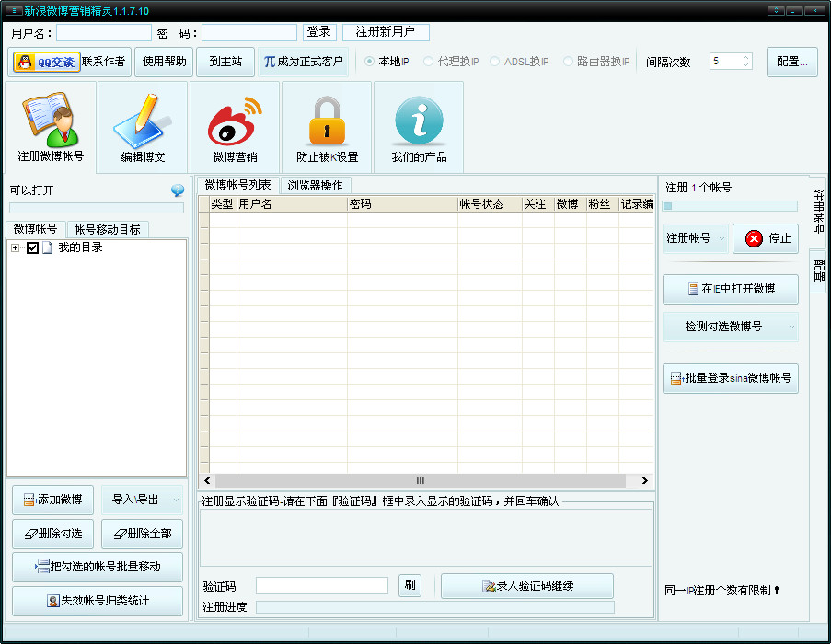Click the 使用帮助 button
The height and width of the screenshot is (644, 831).
[x=164, y=62]
